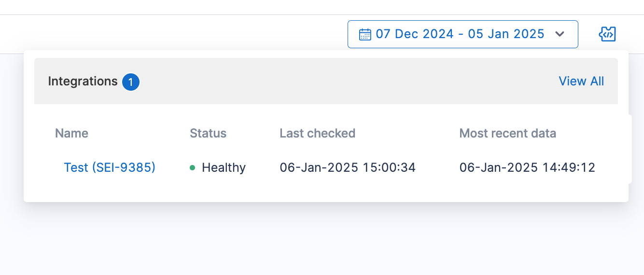Screen dimensions: 644x275
Task: Click the Integrations panel heading text
Action: 83,81
